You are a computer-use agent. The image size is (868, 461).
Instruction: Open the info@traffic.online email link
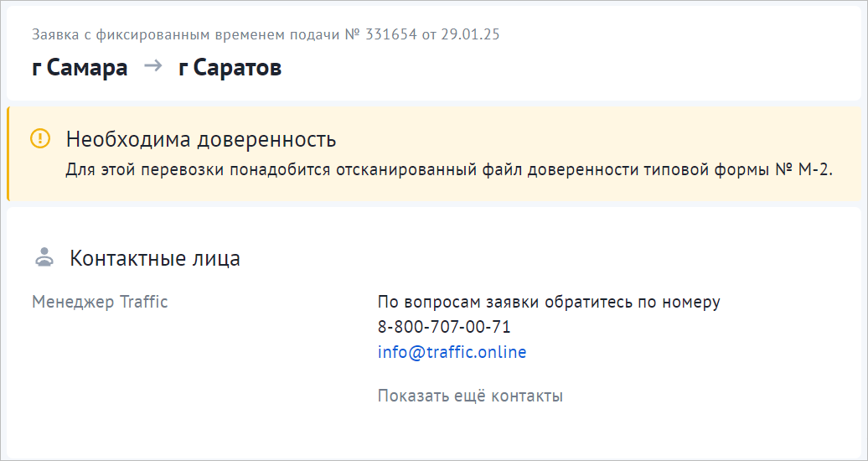click(x=452, y=352)
